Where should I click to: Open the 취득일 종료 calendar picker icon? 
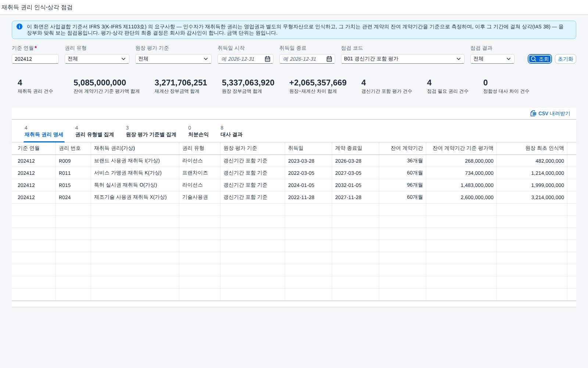pos(329,59)
